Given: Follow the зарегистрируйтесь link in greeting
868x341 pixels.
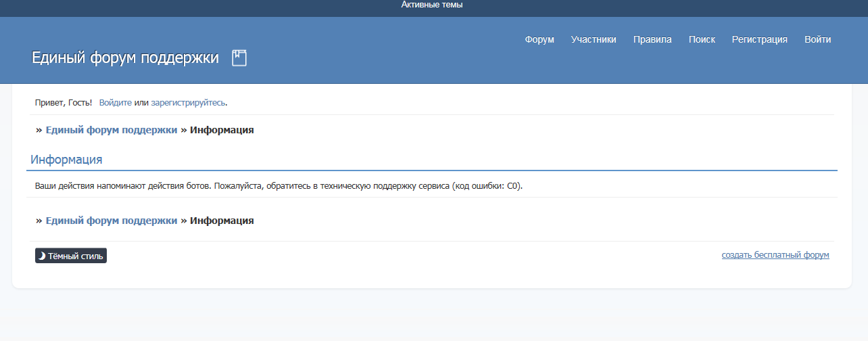Looking at the screenshot, I should tap(188, 103).
